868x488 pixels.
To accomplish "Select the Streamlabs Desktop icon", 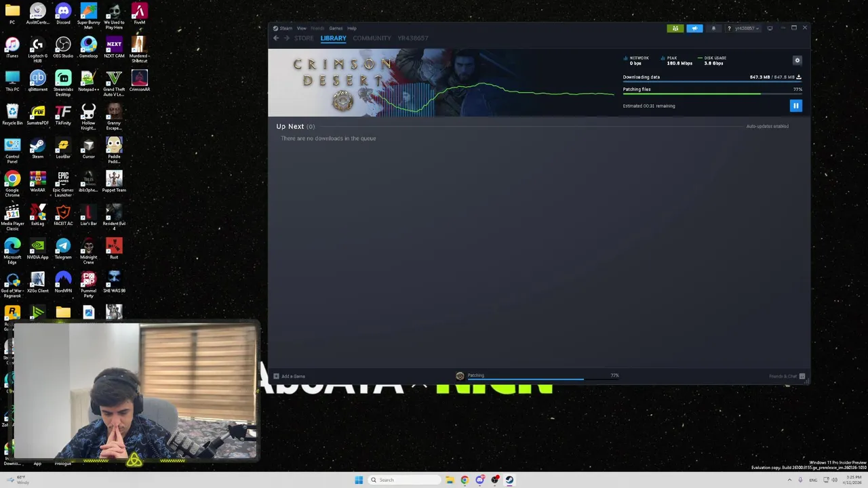I will [63, 83].
